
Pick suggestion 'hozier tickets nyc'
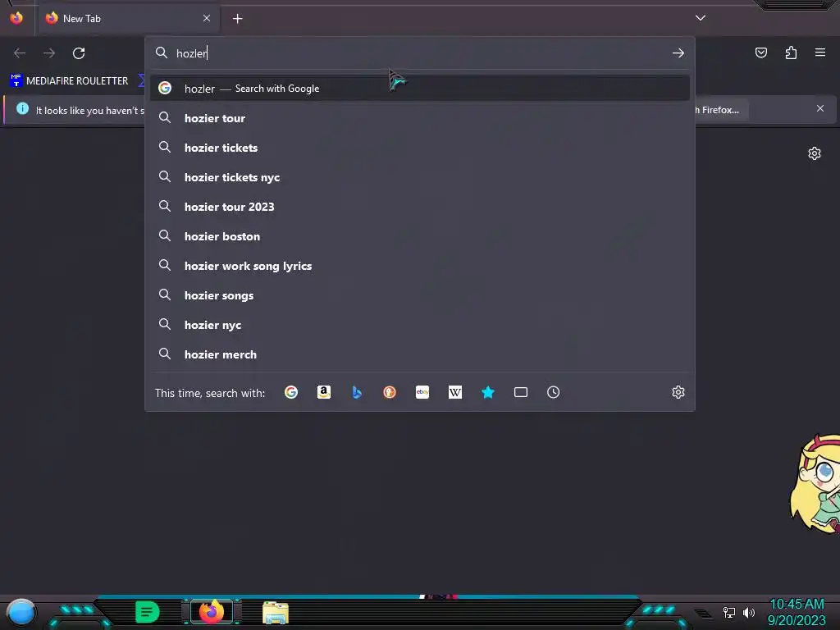pyautogui.click(x=419, y=177)
